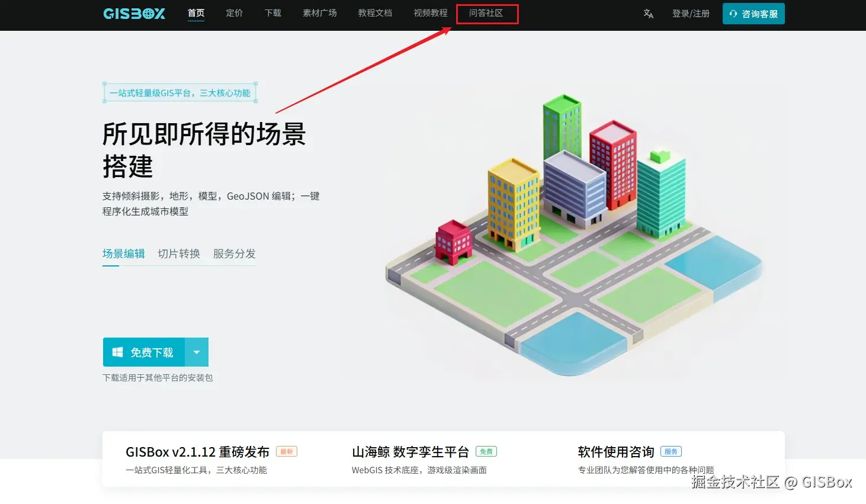Click the 免费下载 button

144,352
